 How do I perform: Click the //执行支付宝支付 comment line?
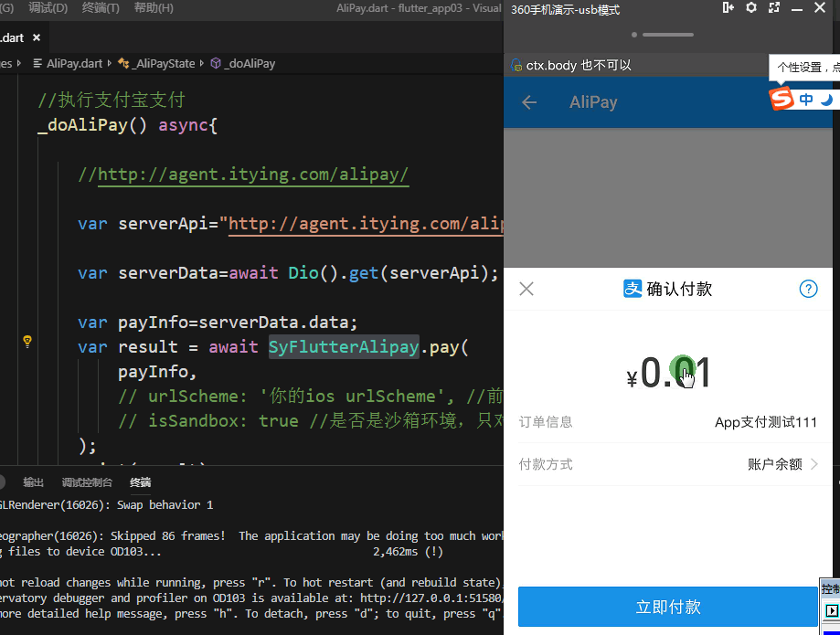click(x=112, y=101)
